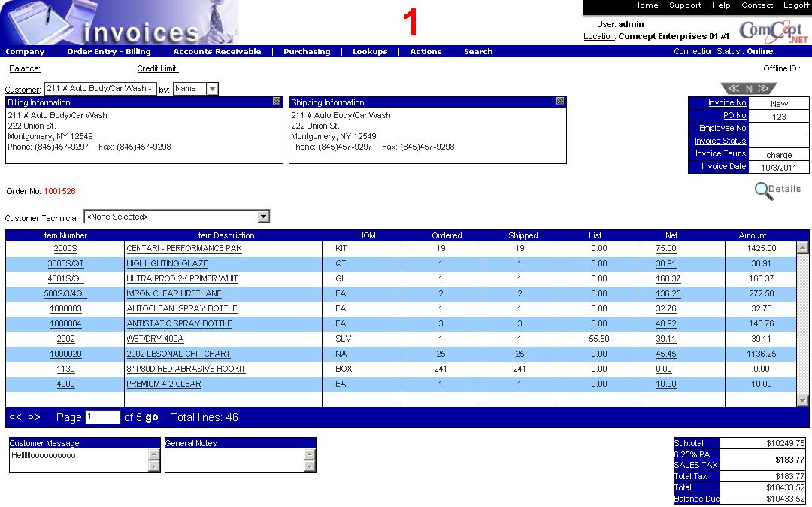The width and height of the screenshot is (812, 507).
Task: Go to next invoice with right double-arrow
Action: point(763,89)
